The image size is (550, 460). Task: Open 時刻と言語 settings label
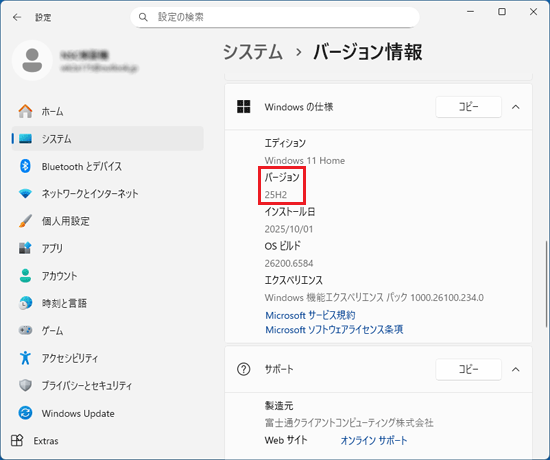click(64, 303)
